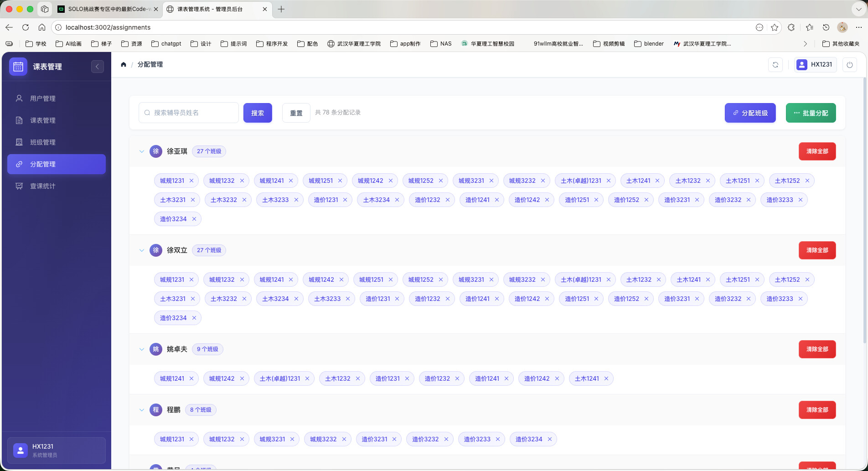Open the HX1231 user profile button
Screen dimensions: 868x471
coord(815,65)
